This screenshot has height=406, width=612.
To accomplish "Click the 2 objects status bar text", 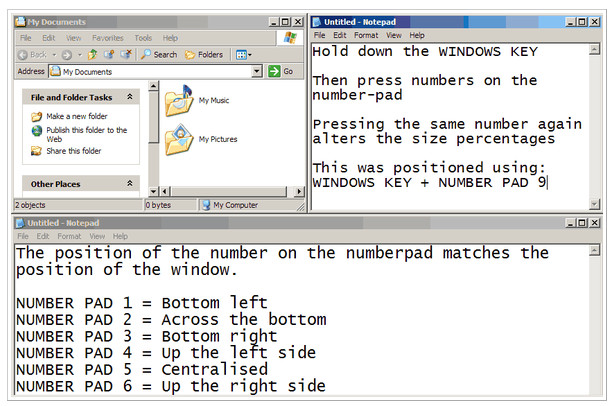I will tap(30, 205).
